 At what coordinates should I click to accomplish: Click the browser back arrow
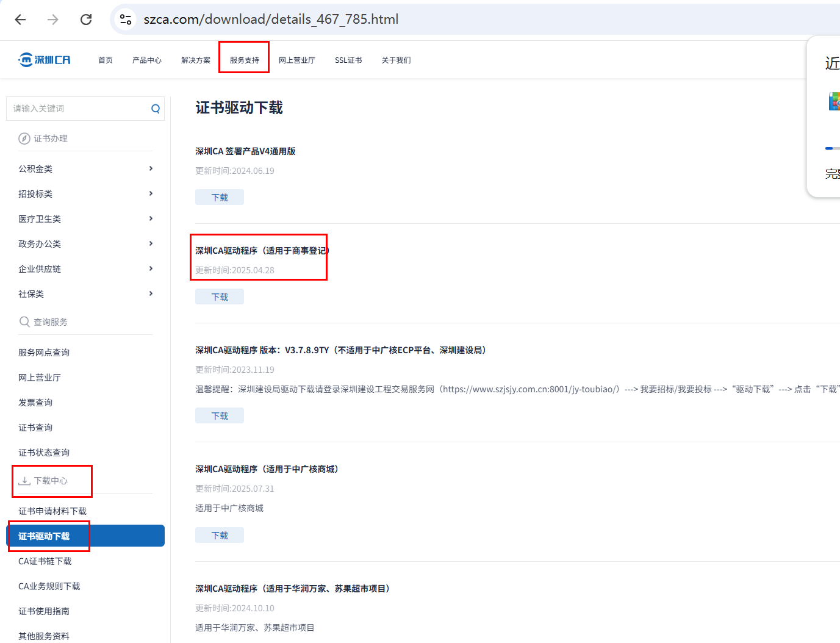[20, 20]
